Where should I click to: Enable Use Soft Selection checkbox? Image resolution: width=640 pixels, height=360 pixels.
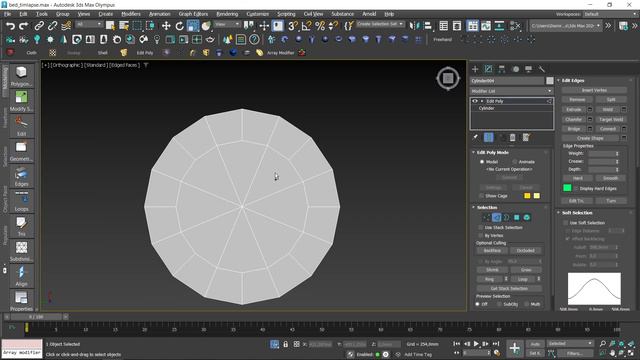point(566,223)
